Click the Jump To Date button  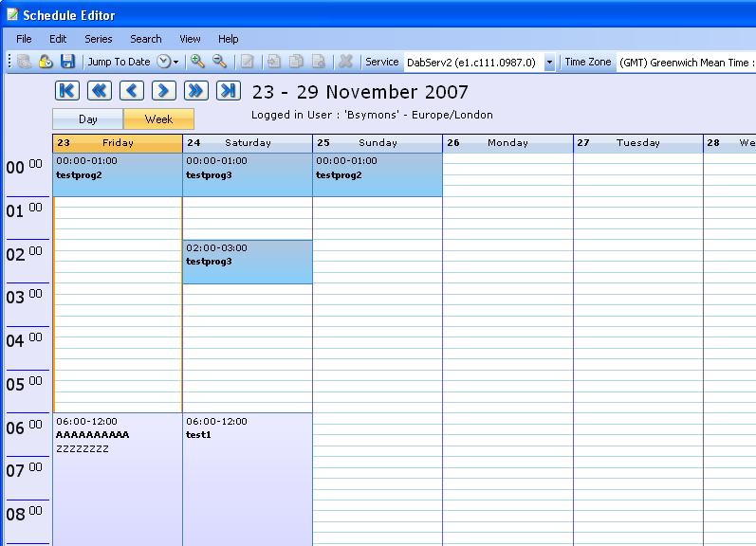tap(119, 62)
